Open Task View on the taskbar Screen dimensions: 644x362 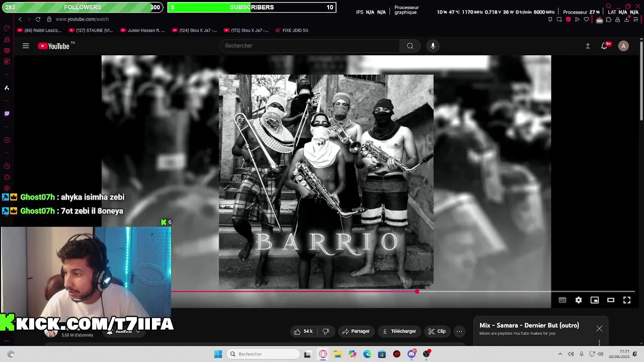coord(307,354)
